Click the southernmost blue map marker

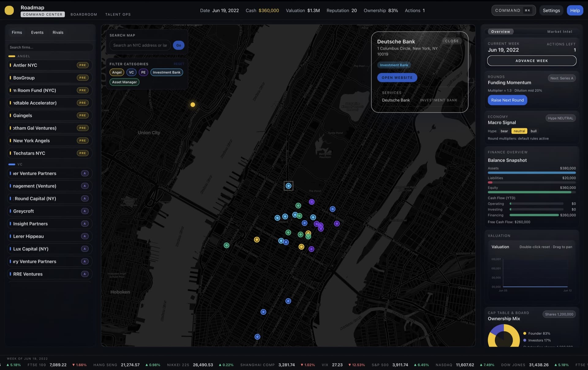257,337
